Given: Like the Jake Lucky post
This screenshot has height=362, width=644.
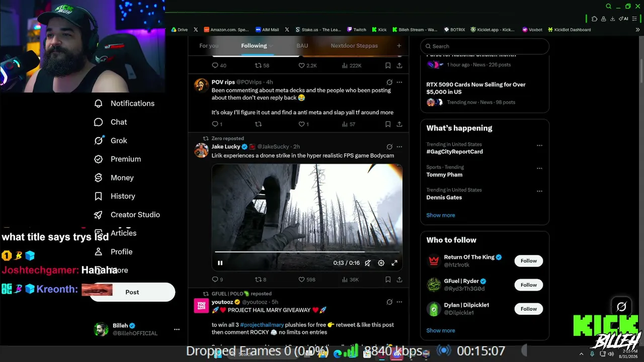Looking at the screenshot, I should [302, 280].
